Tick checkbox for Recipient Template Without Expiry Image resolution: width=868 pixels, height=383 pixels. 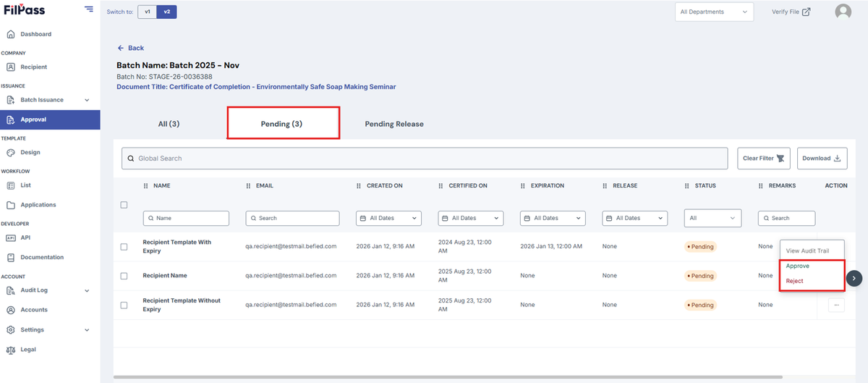click(x=124, y=306)
